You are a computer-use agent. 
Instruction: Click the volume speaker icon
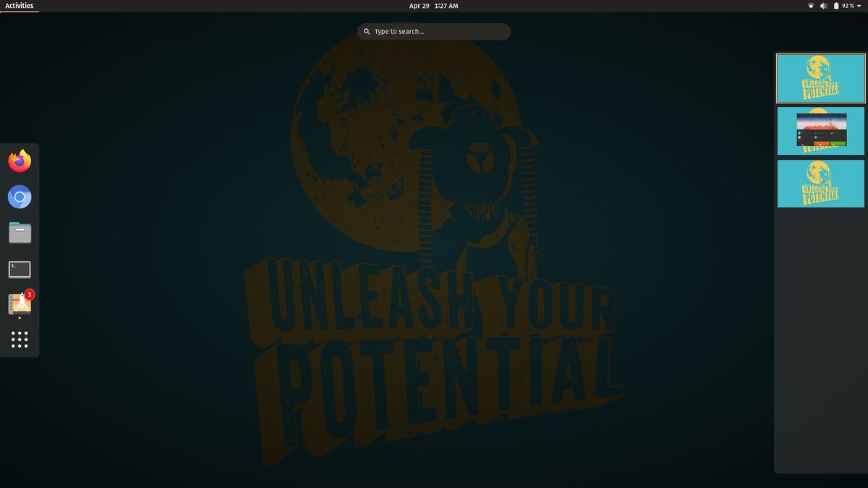[823, 6]
